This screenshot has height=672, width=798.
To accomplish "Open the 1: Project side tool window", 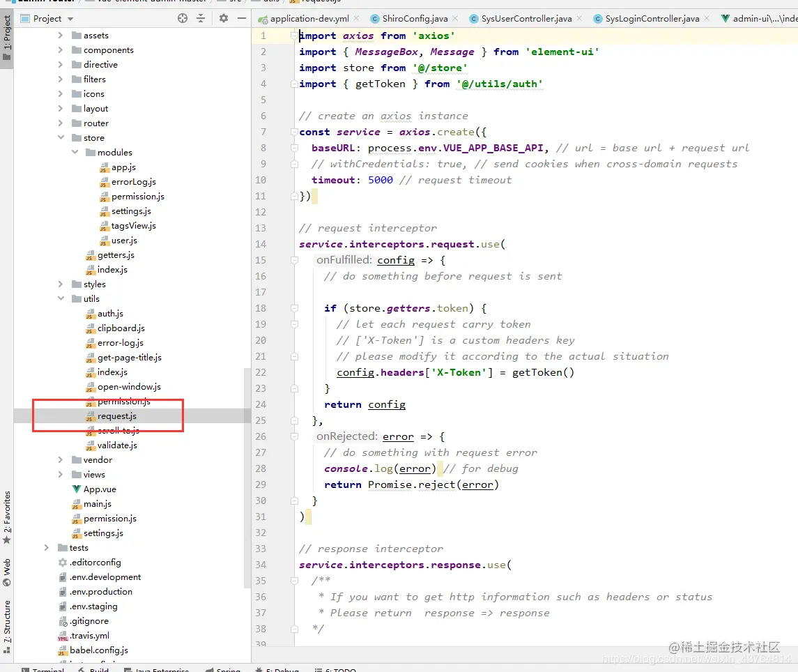I will tap(6, 37).
